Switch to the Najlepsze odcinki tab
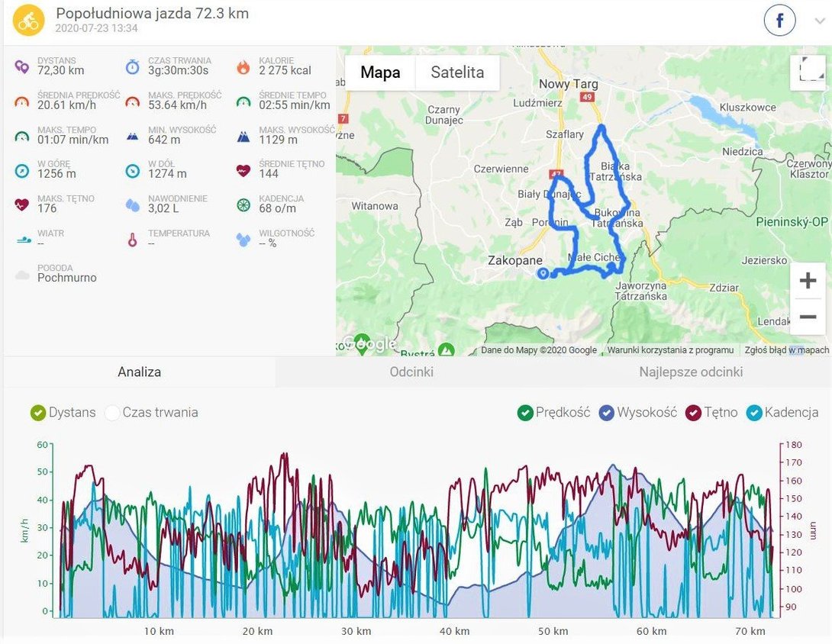 click(690, 372)
